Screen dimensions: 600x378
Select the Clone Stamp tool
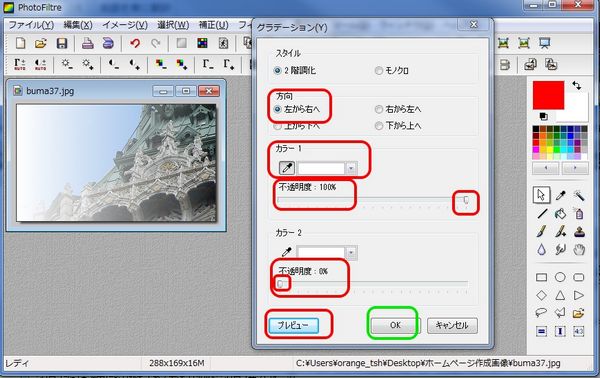click(579, 231)
